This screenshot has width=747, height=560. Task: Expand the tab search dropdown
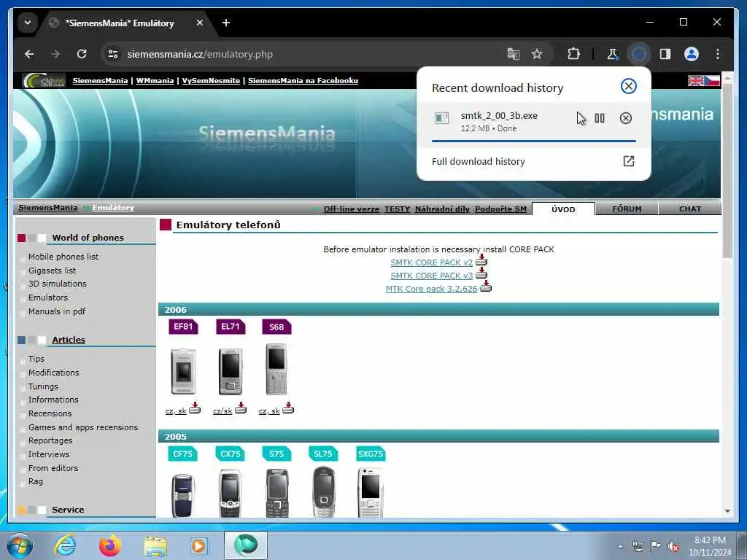(x=28, y=23)
